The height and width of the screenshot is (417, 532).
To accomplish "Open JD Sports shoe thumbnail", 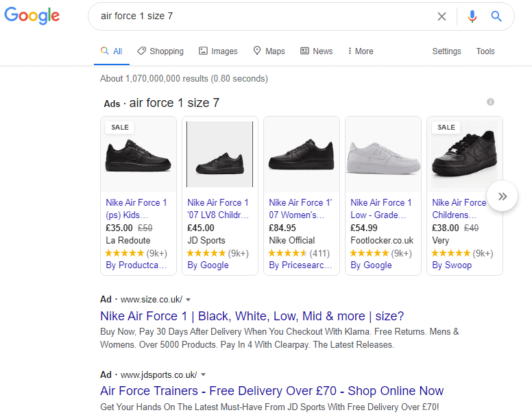I will pos(220,154).
